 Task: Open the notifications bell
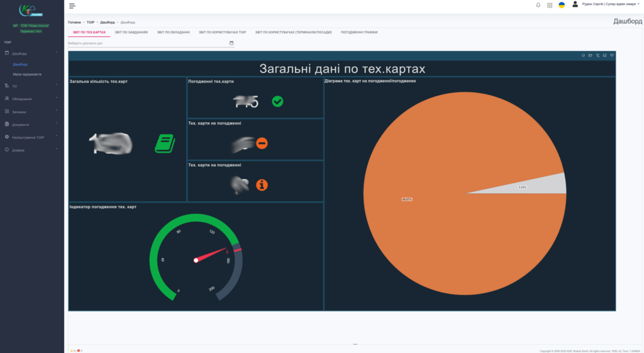pos(538,5)
